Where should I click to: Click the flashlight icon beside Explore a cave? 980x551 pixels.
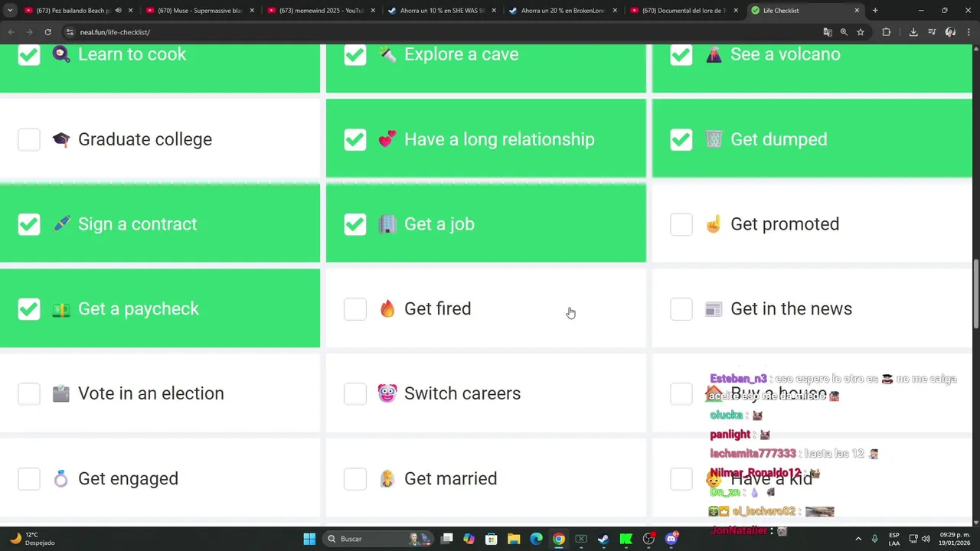387,54
